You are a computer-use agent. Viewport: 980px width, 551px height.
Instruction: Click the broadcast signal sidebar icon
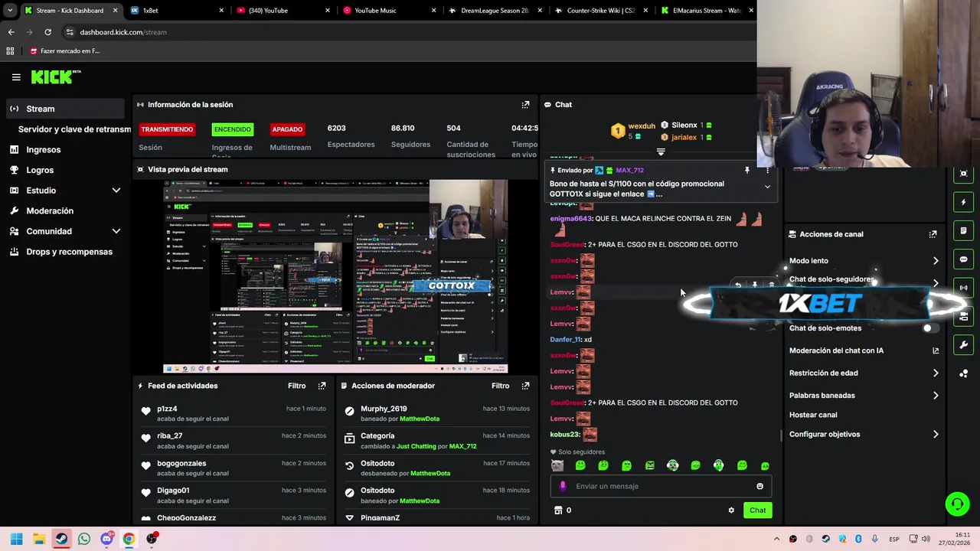pos(963,288)
